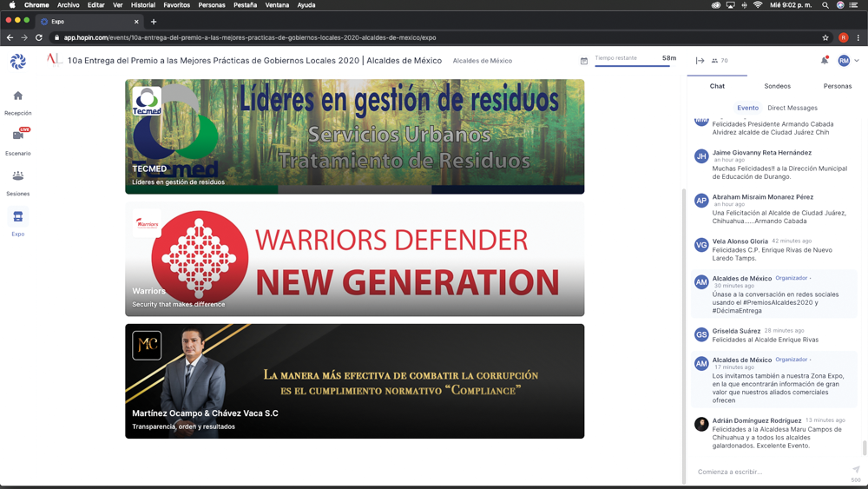
Task: Click Griselda Suárez name in chat
Action: pos(736,331)
